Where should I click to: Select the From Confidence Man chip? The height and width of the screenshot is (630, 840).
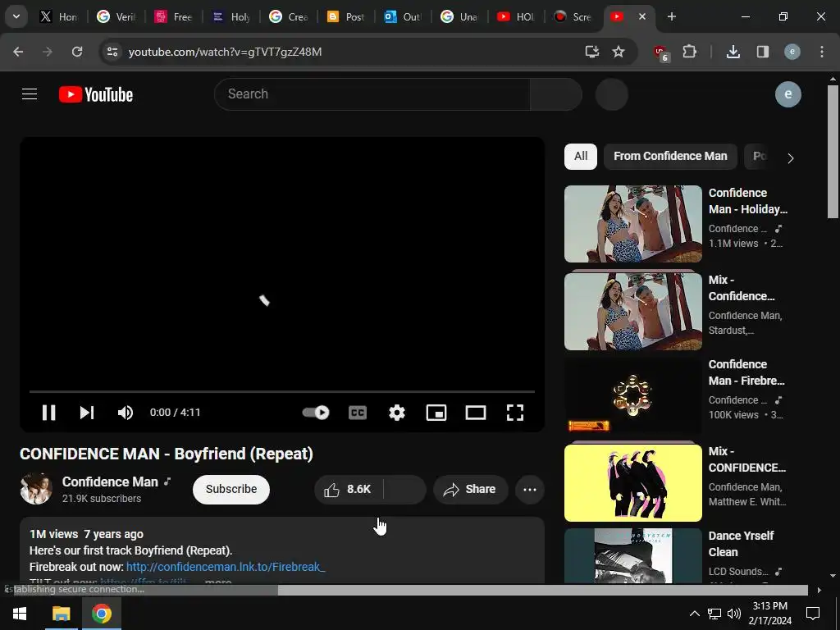[670, 157]
